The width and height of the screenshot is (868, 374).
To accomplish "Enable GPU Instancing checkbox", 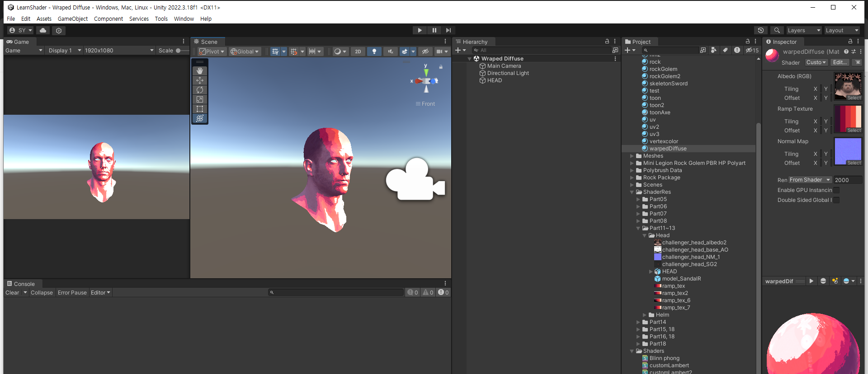I will tap(836, 190).
